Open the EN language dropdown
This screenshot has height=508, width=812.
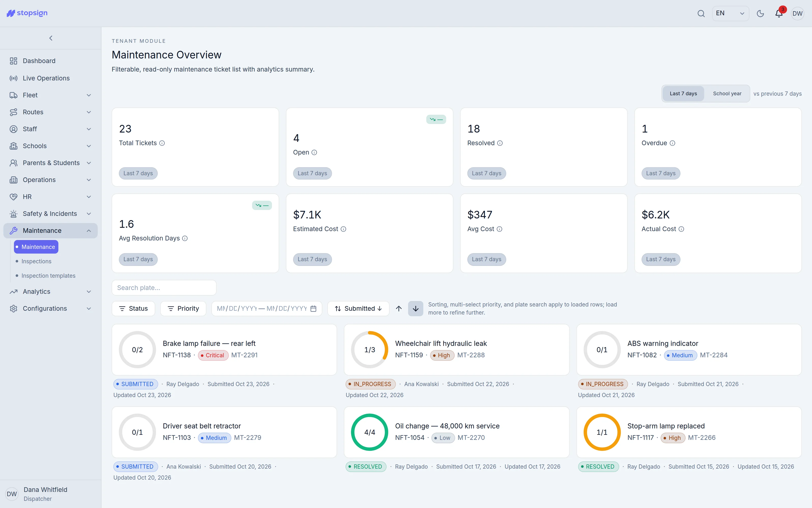[731, 13]
